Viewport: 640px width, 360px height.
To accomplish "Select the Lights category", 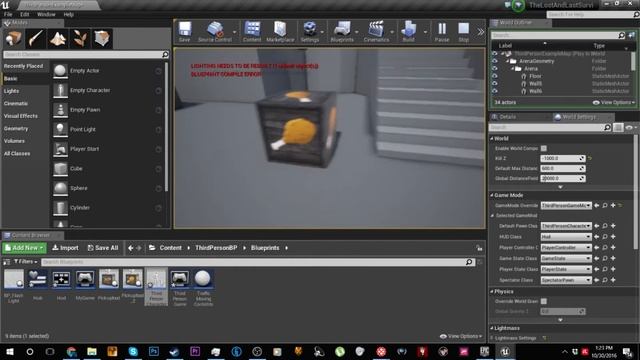I will tap(11, 91).
